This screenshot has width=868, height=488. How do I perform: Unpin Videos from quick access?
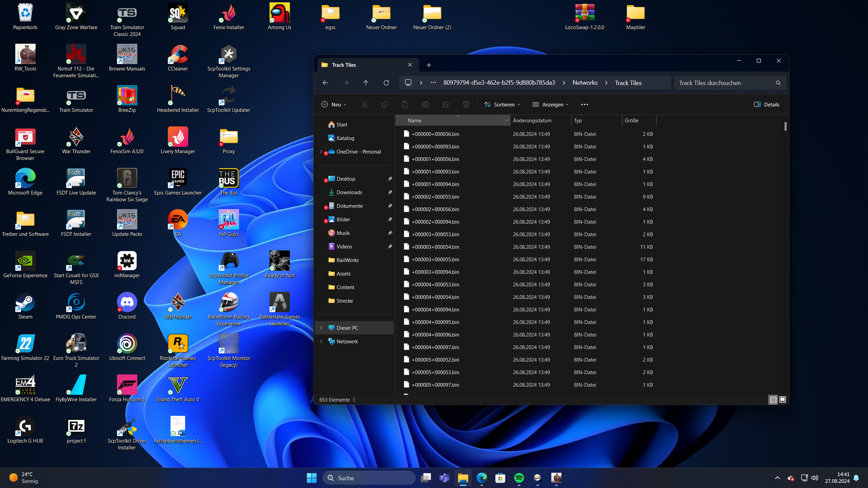tap(390, 247)
